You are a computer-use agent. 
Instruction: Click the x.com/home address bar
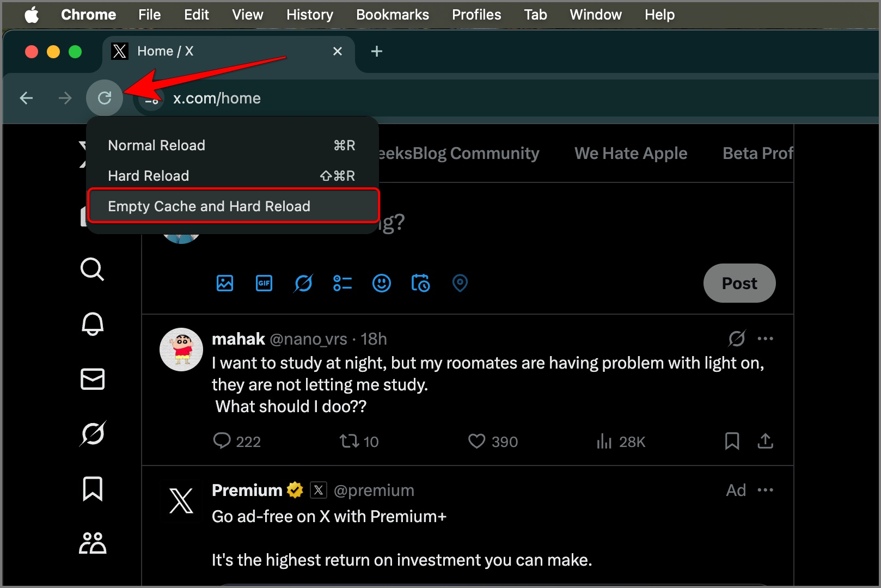tap(217, 98)
